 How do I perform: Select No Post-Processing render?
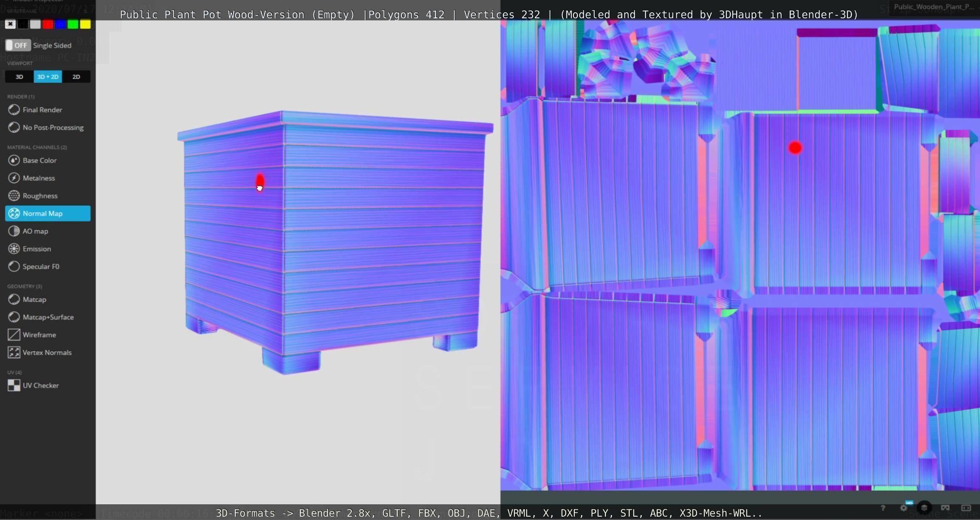[x=48, y=127]
